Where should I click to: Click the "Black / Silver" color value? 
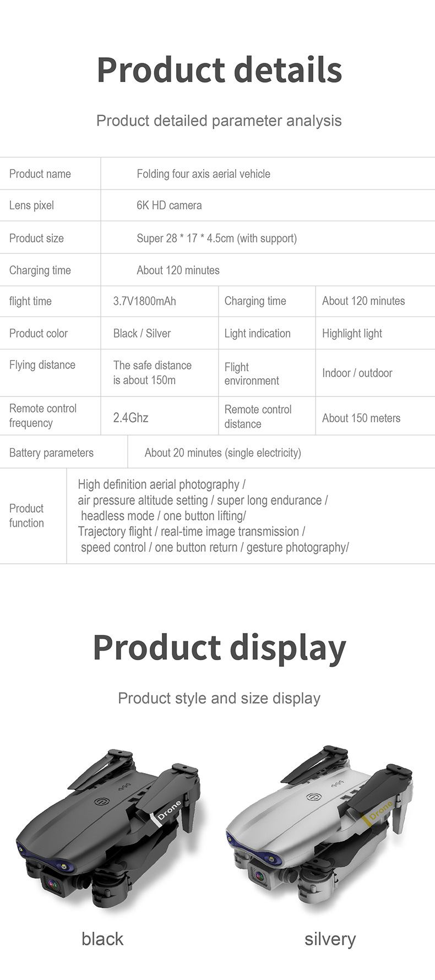tap(142, 333)
